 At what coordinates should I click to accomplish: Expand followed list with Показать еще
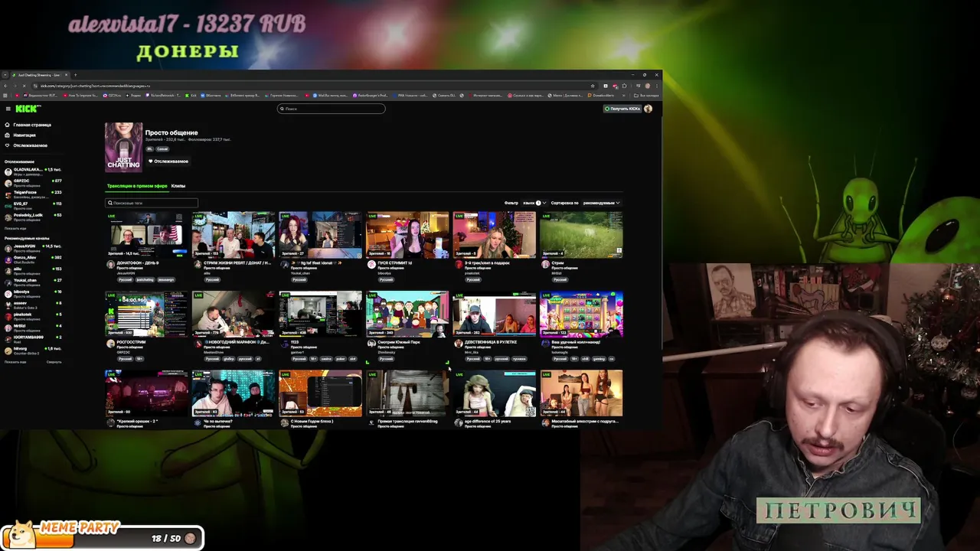15,228
